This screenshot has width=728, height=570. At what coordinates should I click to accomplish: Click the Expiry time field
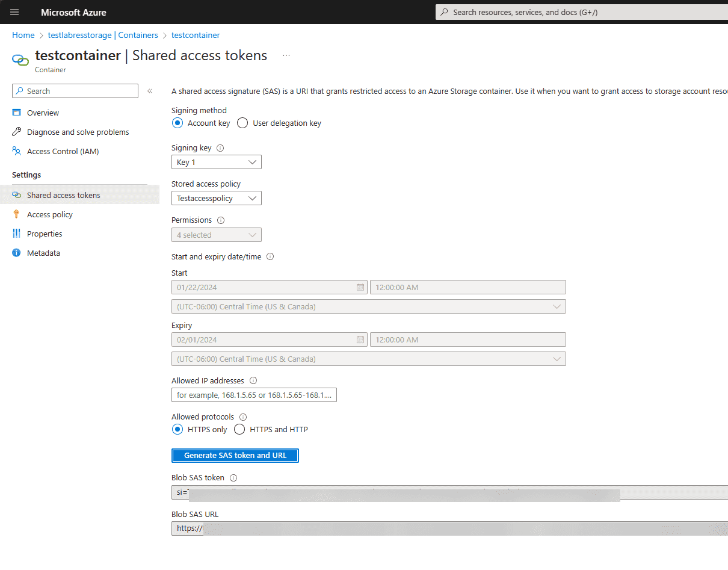(x=468, y=340)
